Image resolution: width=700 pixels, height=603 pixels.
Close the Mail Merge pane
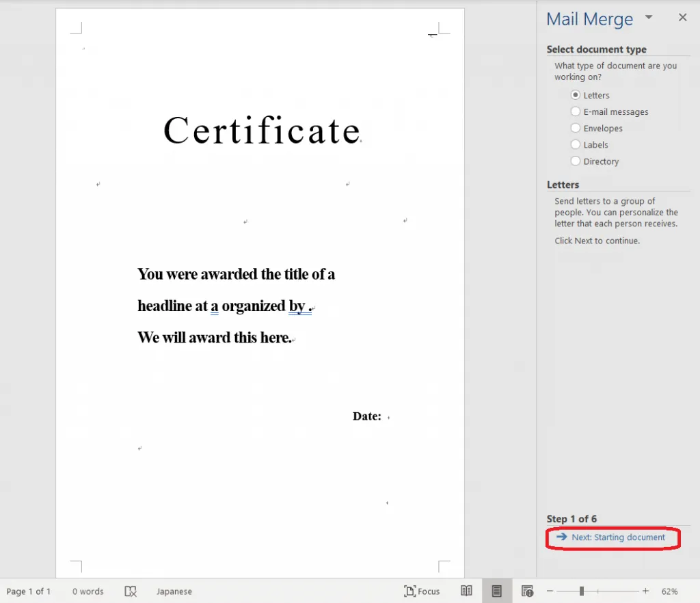[682, 18]
